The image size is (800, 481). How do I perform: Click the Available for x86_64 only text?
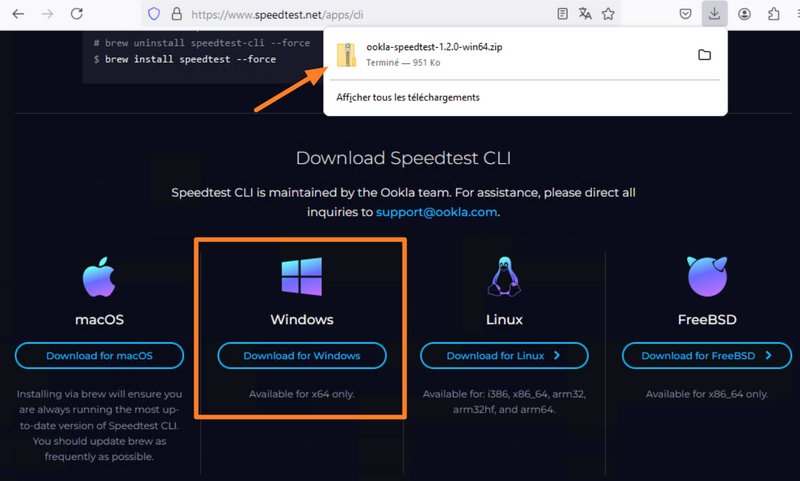click(707, 394)
